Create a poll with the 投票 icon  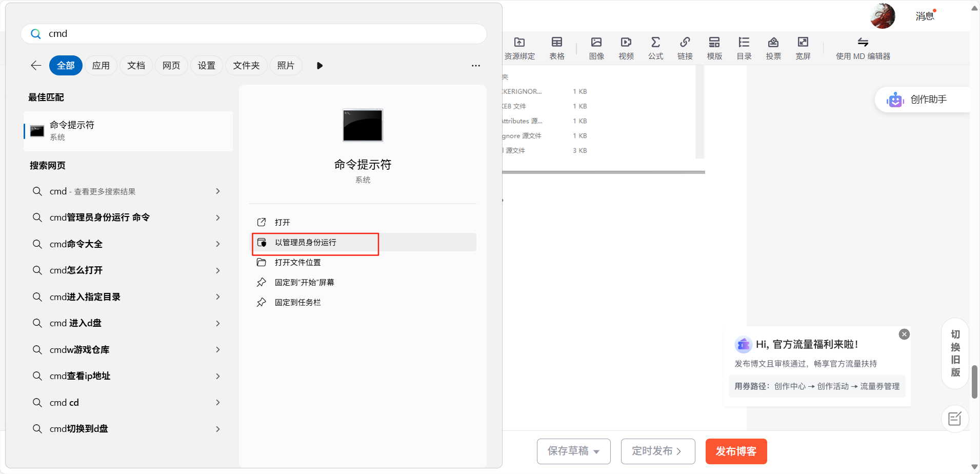[x=773, y=47]
